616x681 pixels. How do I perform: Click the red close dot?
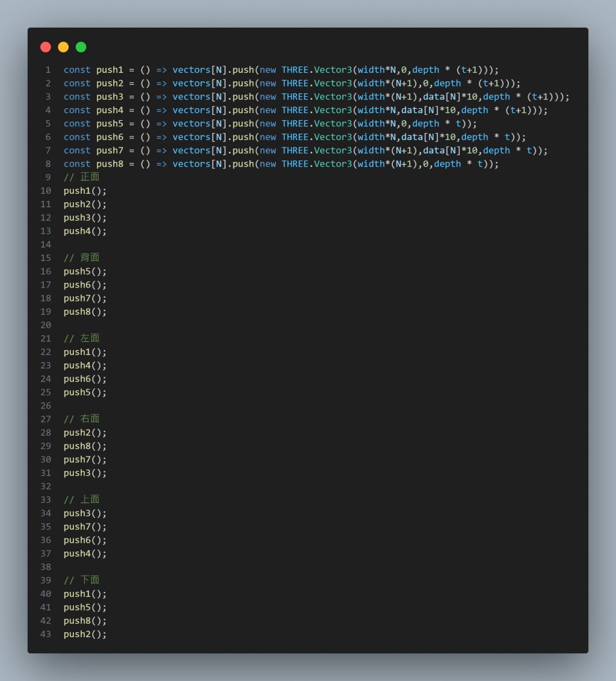pos(46,47)
